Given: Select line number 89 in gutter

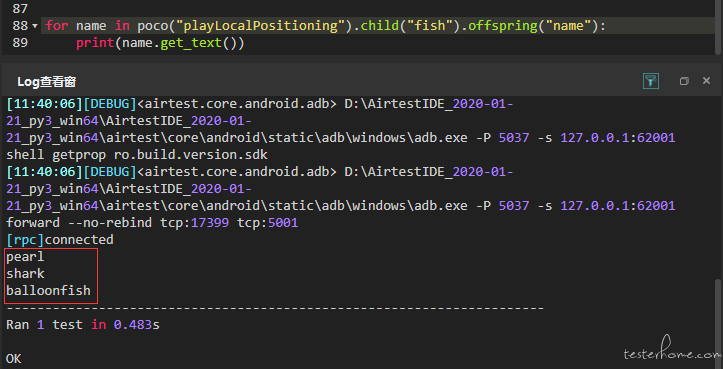Looking at the screenshot, I should pyautogui.click(x=20, y=43).
